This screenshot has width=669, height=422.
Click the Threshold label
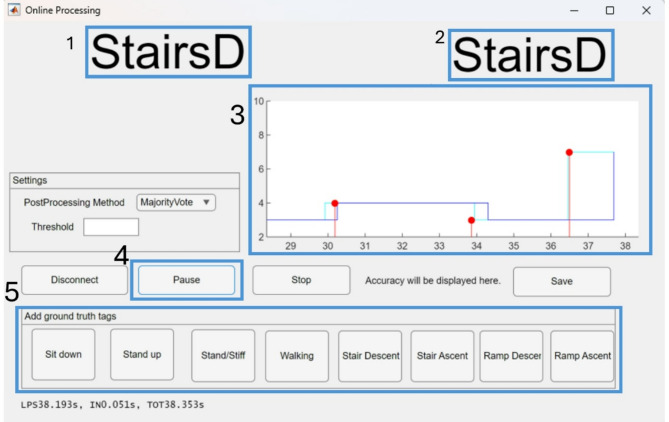[x=52, y=227]
